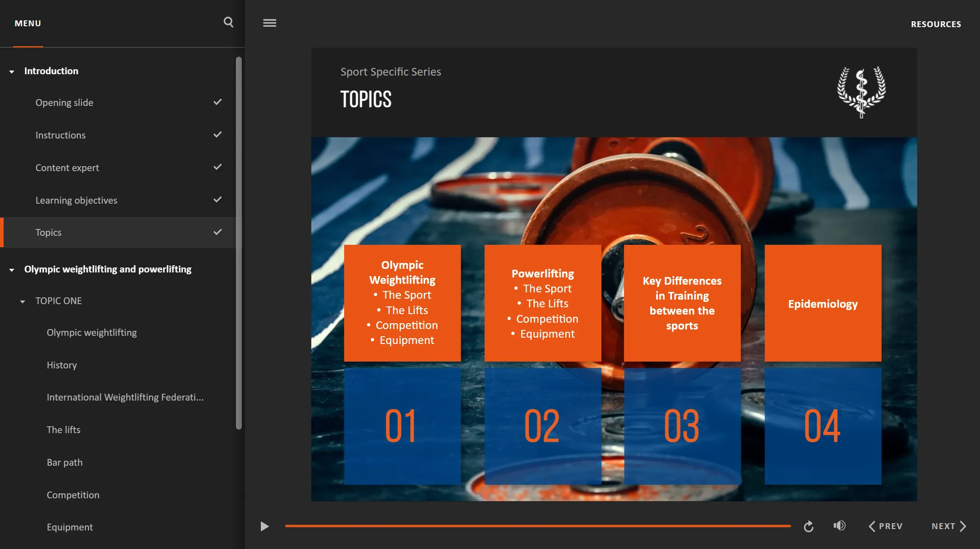This screenshot has height=549, width=980.
Task: Click the blue 02 number tile
Action: point(543,426)
